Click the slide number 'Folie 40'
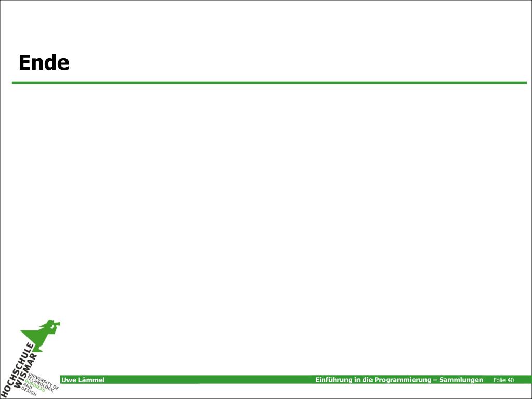 tap(503, 380)
